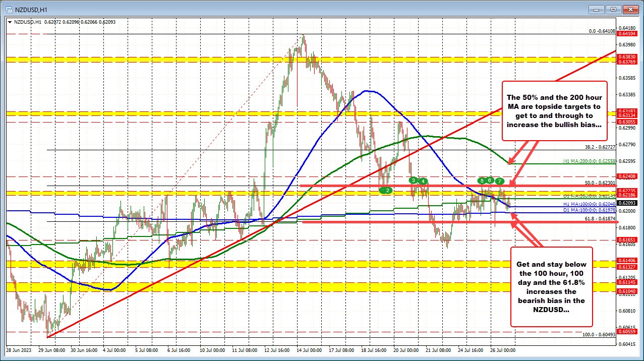The image size is (644, 361).
Task: Click the "14 Jul 00:00" time axis label
Action: click(308, 350)
